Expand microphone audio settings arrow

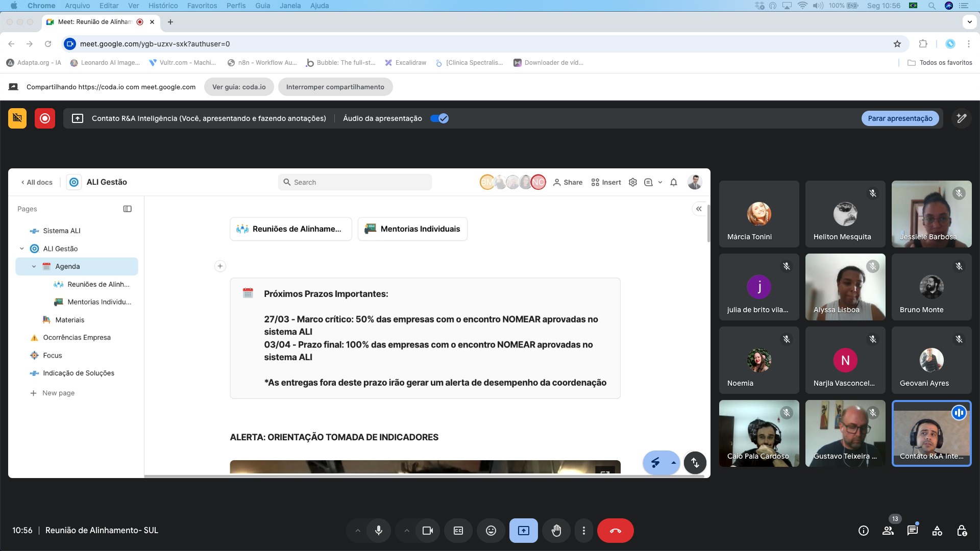pos(358,531)
